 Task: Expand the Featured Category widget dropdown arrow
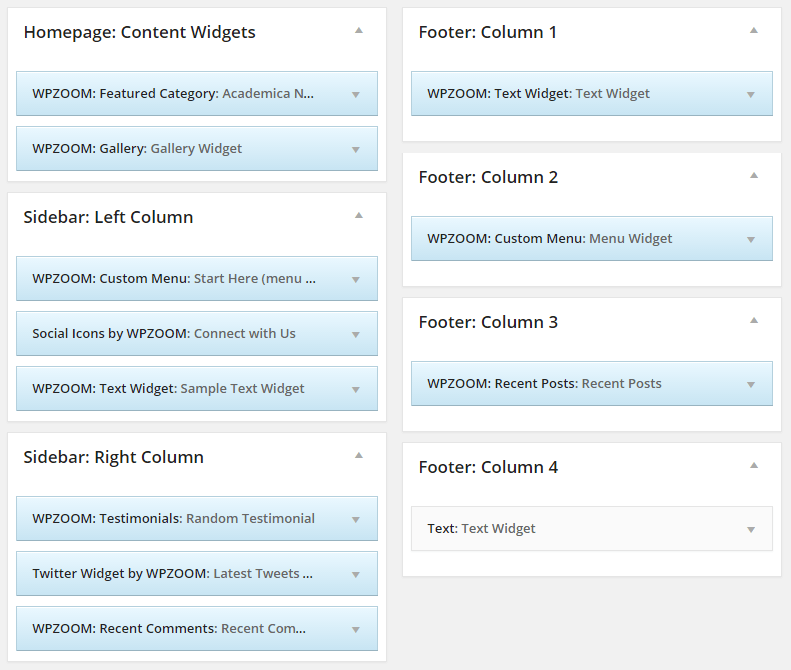[356, 95]
